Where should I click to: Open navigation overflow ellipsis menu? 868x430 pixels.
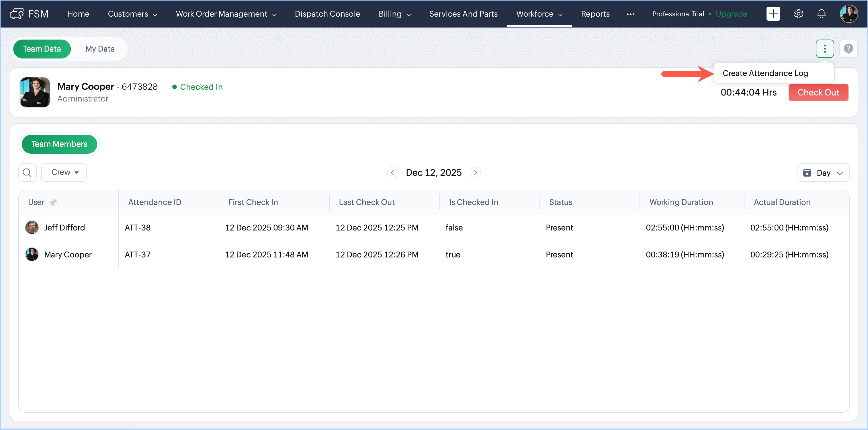coord(630,14)
